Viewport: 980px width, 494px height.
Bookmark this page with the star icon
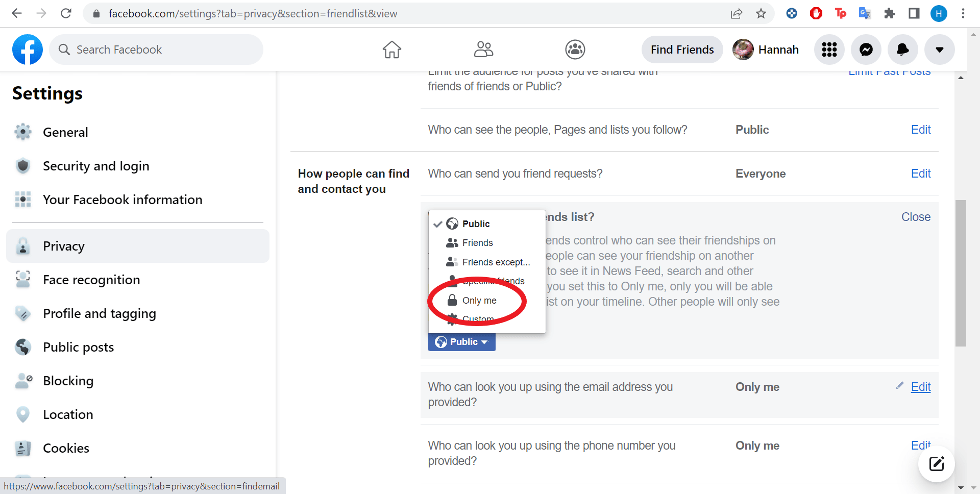(761, 14)
